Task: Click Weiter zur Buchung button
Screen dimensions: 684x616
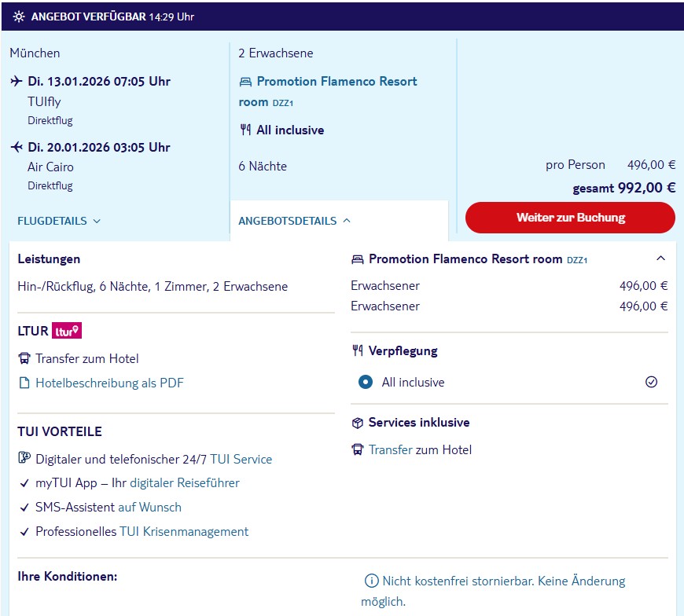Action: (x=570, y=218)
